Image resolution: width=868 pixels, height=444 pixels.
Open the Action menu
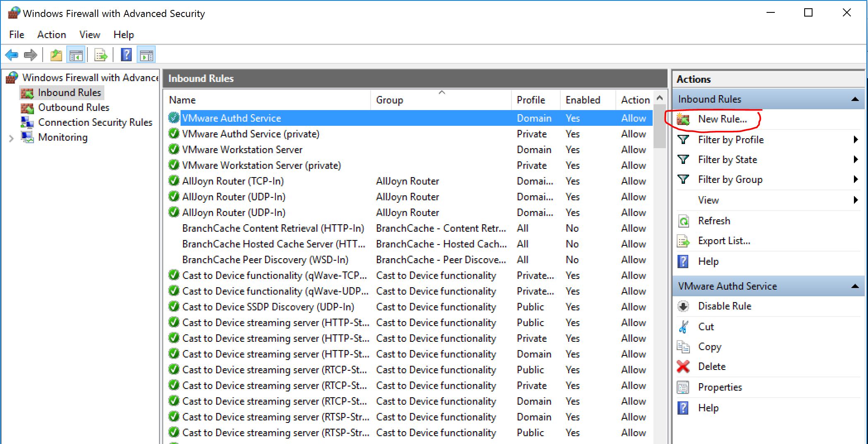click(52, 35)
